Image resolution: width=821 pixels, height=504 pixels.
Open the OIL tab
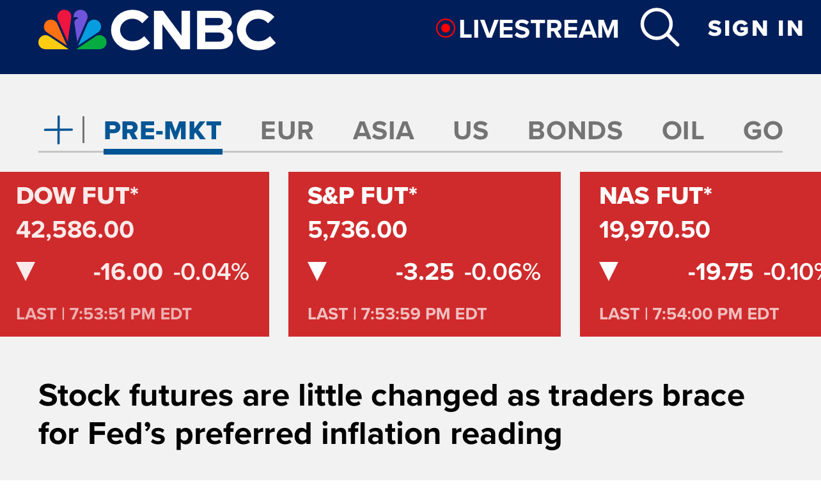(683, 131)
